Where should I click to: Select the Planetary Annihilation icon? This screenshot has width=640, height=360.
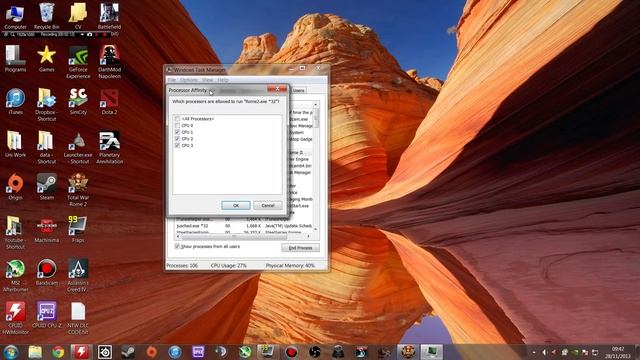pyautogui.click(x=109, y=147)
